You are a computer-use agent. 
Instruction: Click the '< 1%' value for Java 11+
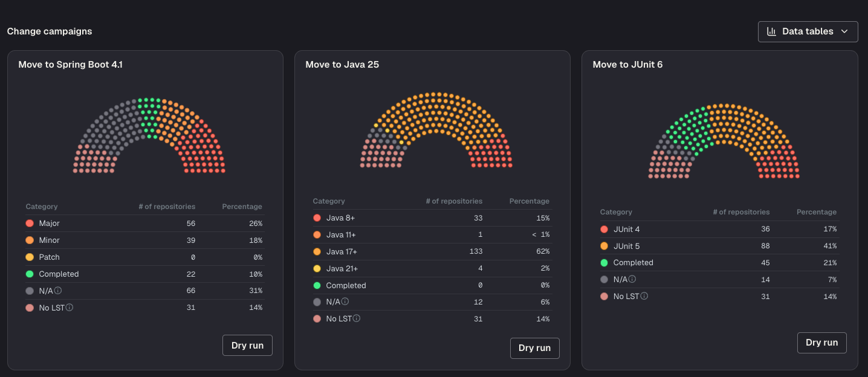[540, 235]
